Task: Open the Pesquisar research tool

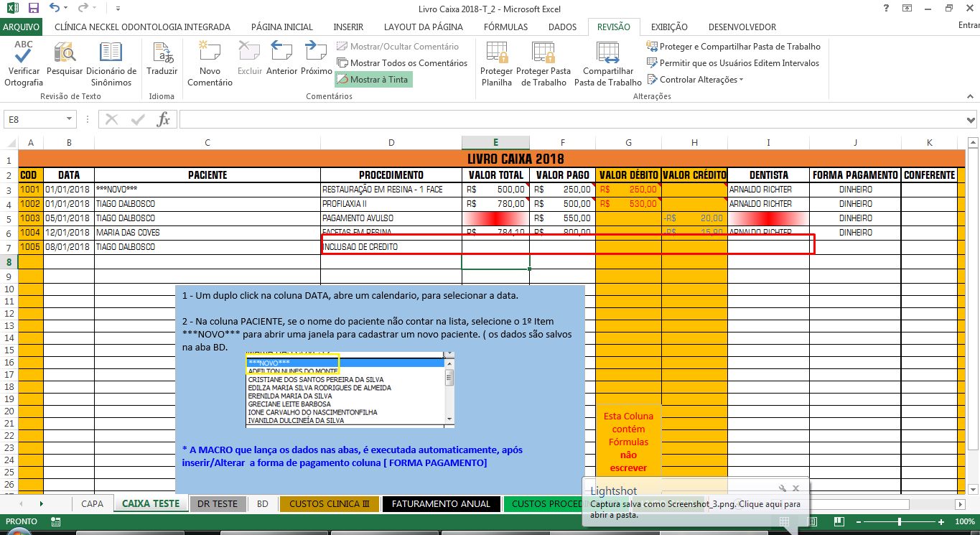Action: pyautogui.click(x=65, y=58)
